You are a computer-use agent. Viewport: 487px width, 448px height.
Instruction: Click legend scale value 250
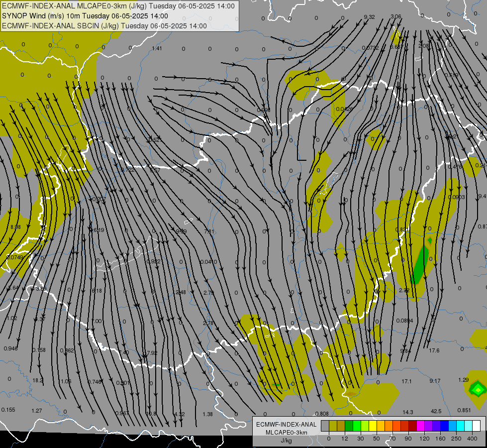click(456, 439)
